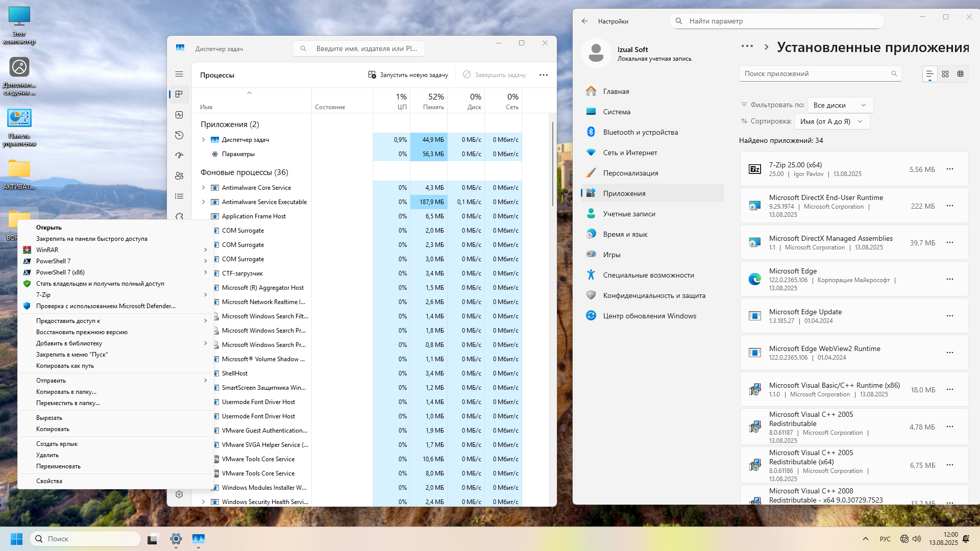Open sort dropdown Имя (от А до Я)

point(831,121)
